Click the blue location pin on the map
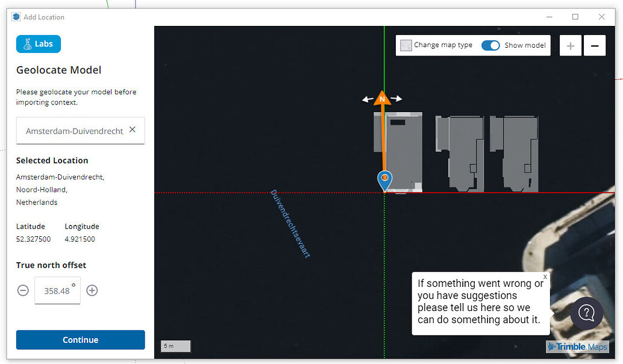Viewport: 623px width, 364px height. point(384,179)
